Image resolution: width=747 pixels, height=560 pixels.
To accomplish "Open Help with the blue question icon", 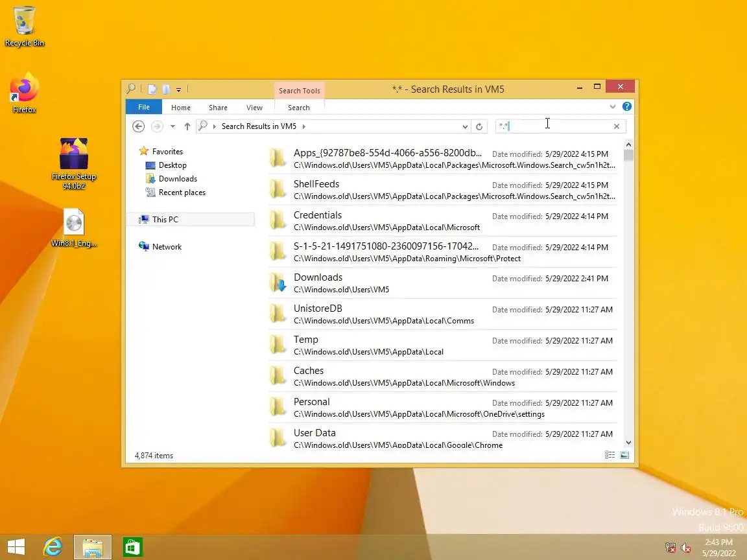I will coord(627,107).
